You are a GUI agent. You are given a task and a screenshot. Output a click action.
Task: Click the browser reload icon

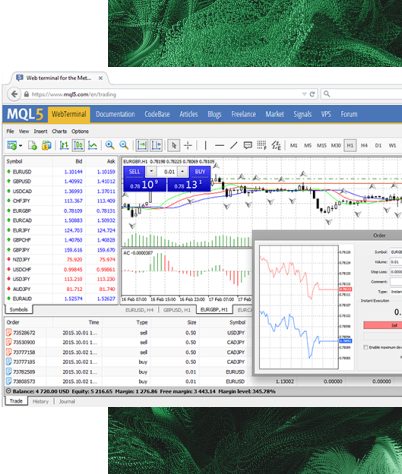(x=312, y=94)
